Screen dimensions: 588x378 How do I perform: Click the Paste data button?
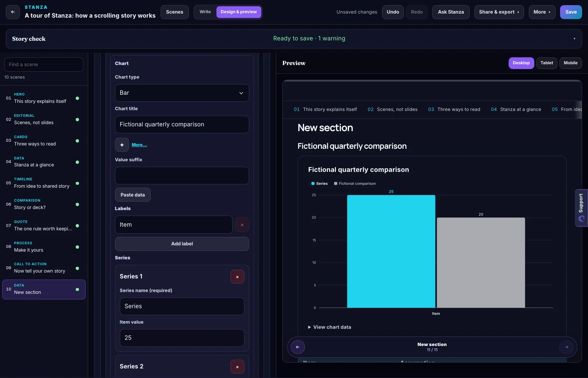click(x=133, y=195)
